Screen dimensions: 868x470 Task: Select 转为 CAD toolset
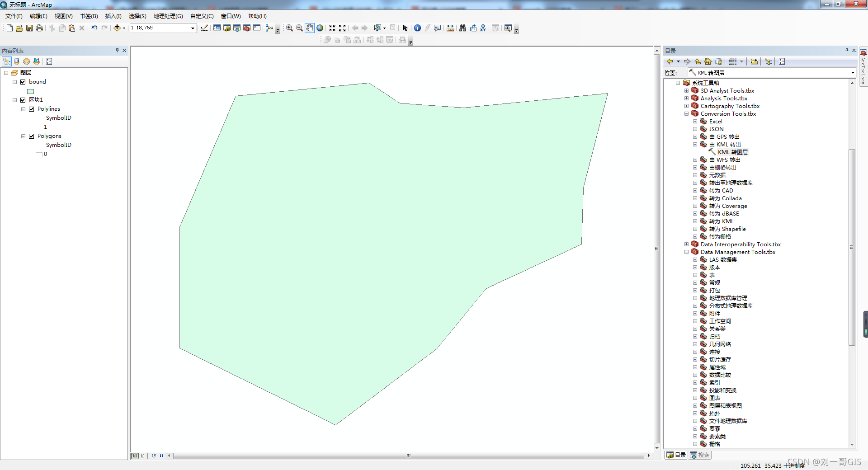721,191
